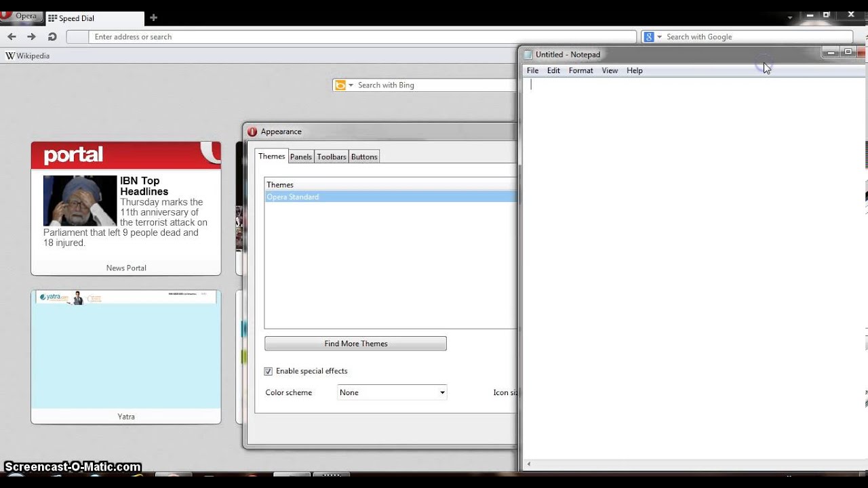Focus the 'Search with Google' field
Image resolution: width=868 pixels, height=488 pixels.
coord(758,37)
